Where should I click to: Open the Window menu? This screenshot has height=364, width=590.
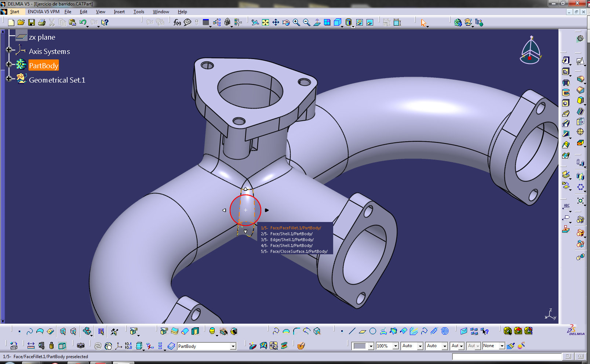(161, 12)
